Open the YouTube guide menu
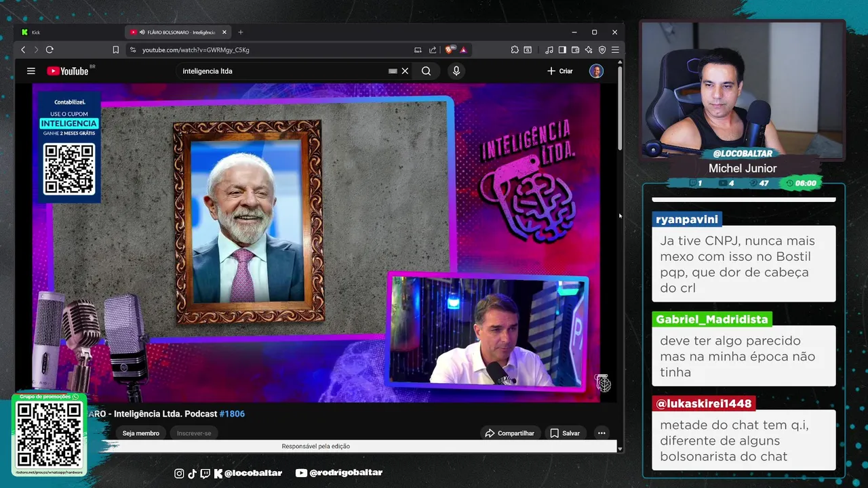 tap(31, 70)
